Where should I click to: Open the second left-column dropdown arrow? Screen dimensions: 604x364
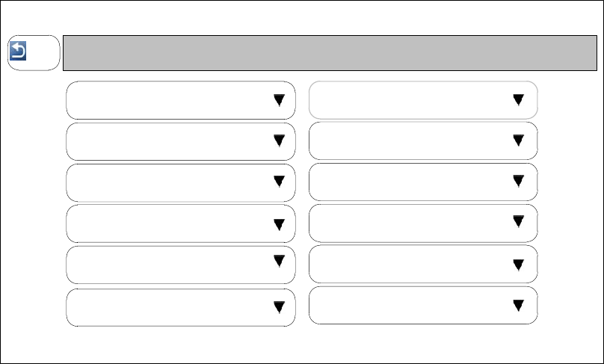point(279,141)
